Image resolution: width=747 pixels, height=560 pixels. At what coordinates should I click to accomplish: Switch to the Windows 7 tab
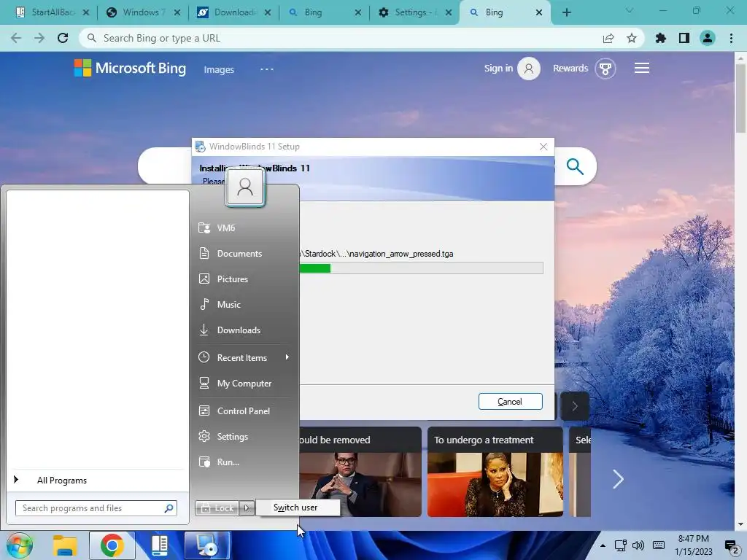(142, 12)
